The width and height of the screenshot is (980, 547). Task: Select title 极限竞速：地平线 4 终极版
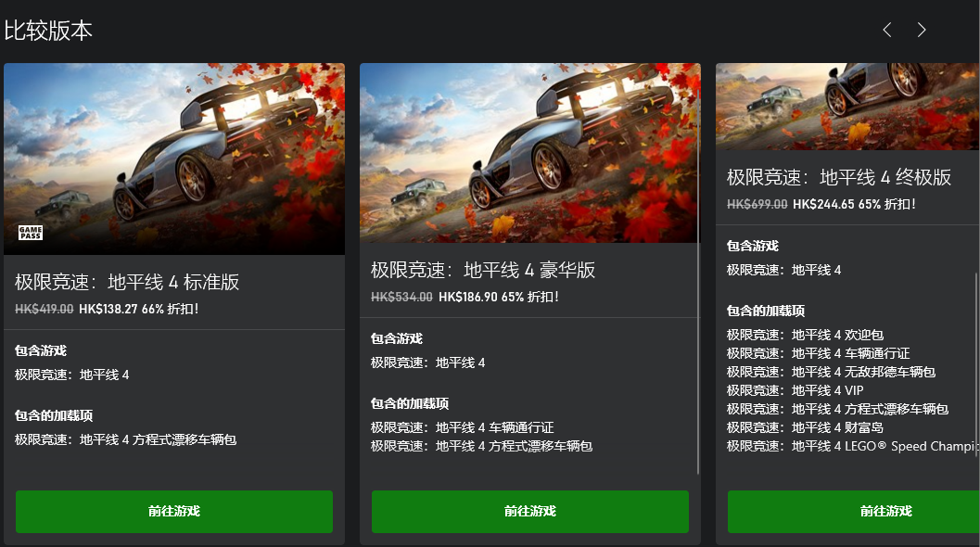(839, 177)
